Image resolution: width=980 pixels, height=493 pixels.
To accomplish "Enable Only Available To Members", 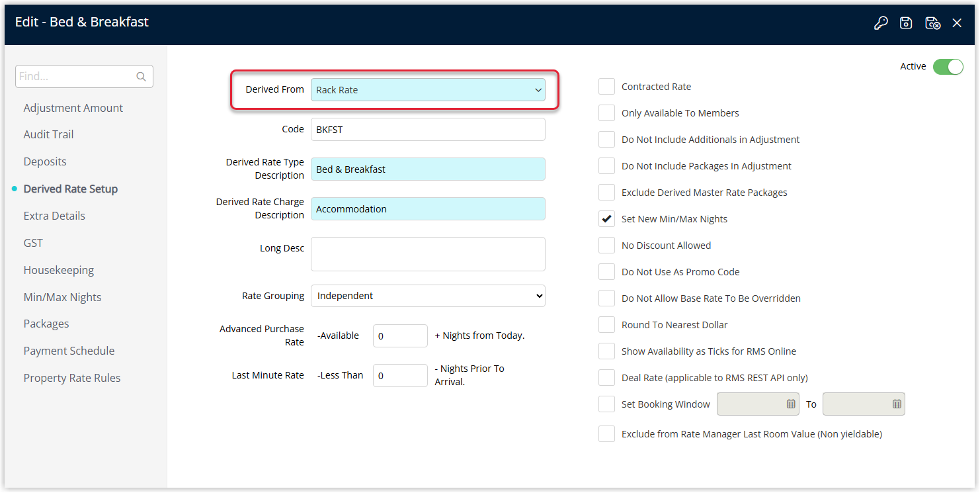I will 606,113.
